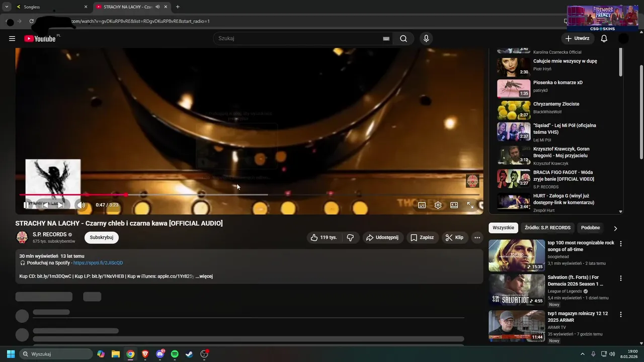Image resolution: width=644 pixels, height=362 pixels.
Task: Click Udostępnij share button
Action: tap(382, 237)
